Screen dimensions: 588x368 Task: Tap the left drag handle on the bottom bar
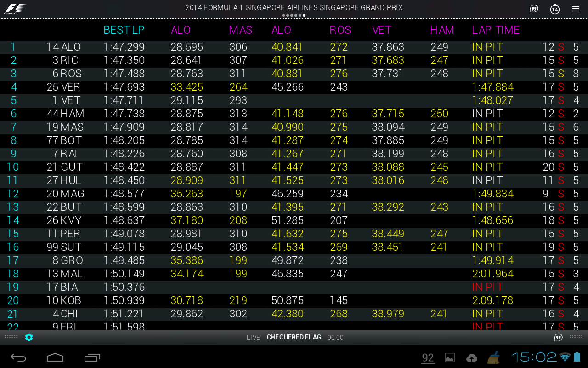pos(11,337)
